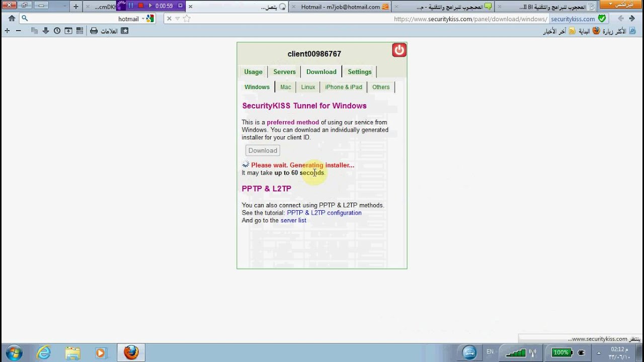Click the blue toolbox tray icon
Screen dimensions: 644x362
[469, 352]
